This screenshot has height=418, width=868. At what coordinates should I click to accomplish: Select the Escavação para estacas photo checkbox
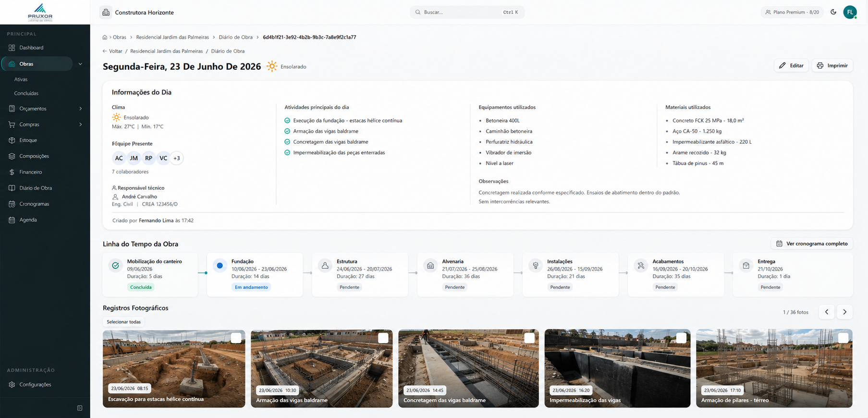pyautogui.click(x=236, y=338)
